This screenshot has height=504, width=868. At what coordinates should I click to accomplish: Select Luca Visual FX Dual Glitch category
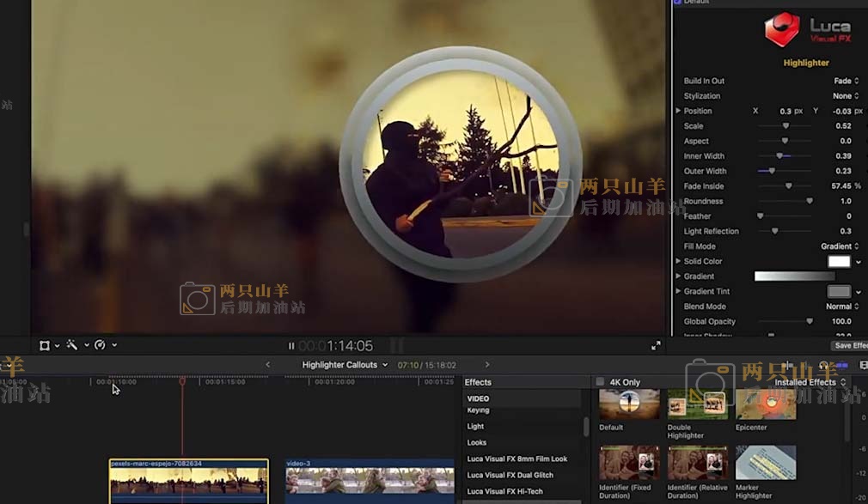510,475
